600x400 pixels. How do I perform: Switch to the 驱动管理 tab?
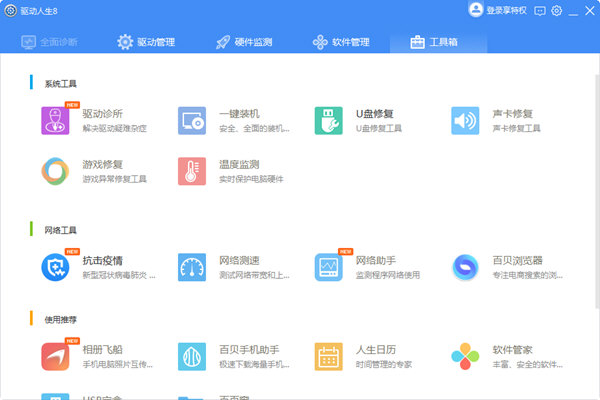146,42
